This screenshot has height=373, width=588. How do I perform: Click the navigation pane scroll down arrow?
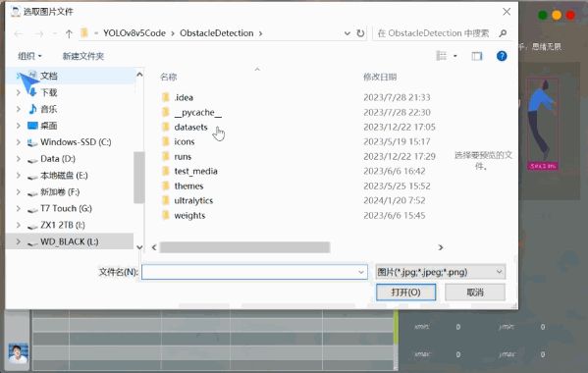[139, 247]
